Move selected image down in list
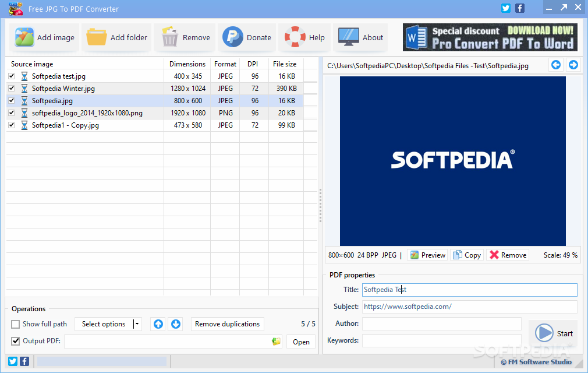Image resolution: width=588 pixels, height=373 pixels. pyautogui.click(x=175, y=324)
